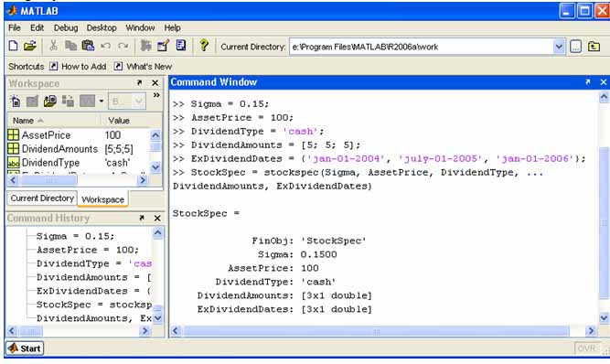
Task: Click the yellow Help question mark icon
Action: pos(203,46)
